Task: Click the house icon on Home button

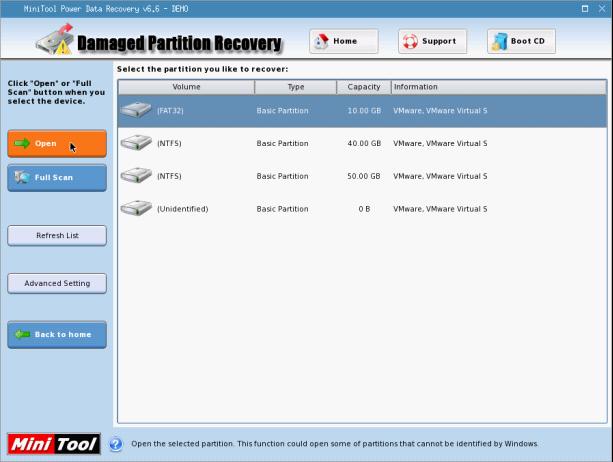Action: (321, 41)
